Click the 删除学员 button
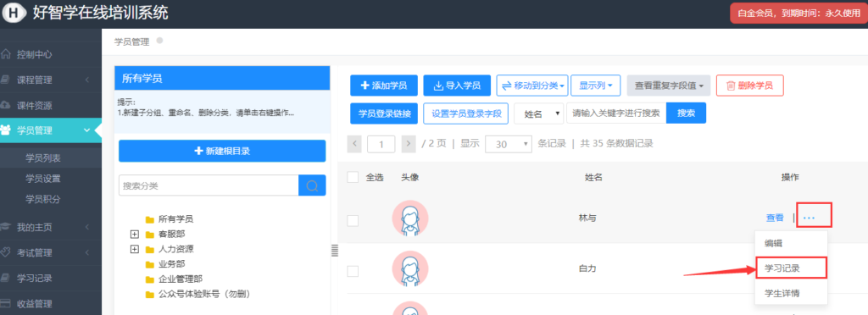This screenshot has width=868, height=315. pyautogui.click(x=750, y=86)
